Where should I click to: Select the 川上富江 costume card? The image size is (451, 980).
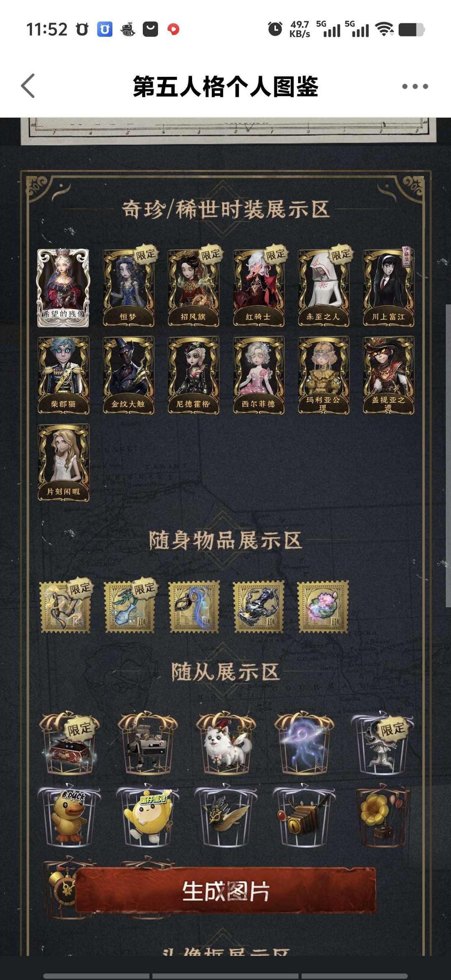click(x=388, y=288)
